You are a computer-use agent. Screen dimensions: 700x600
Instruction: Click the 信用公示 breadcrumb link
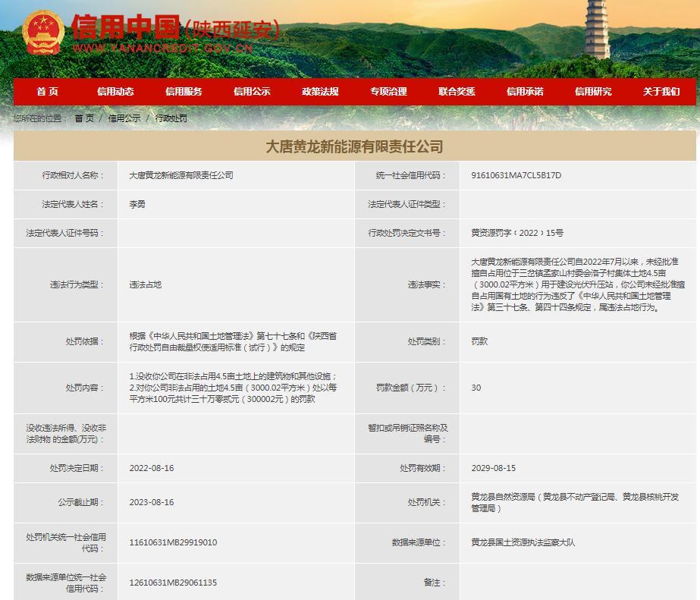124,118
